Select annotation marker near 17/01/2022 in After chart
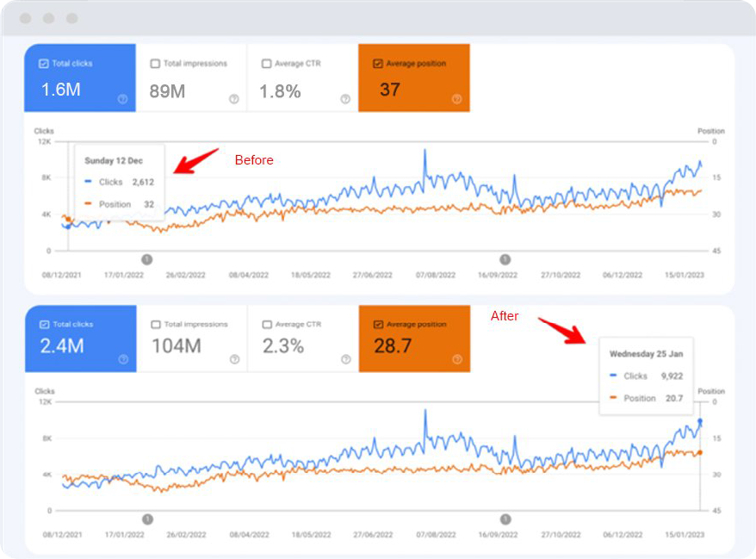This screenshot has height=559, width=756. click(x=147, y=519)
